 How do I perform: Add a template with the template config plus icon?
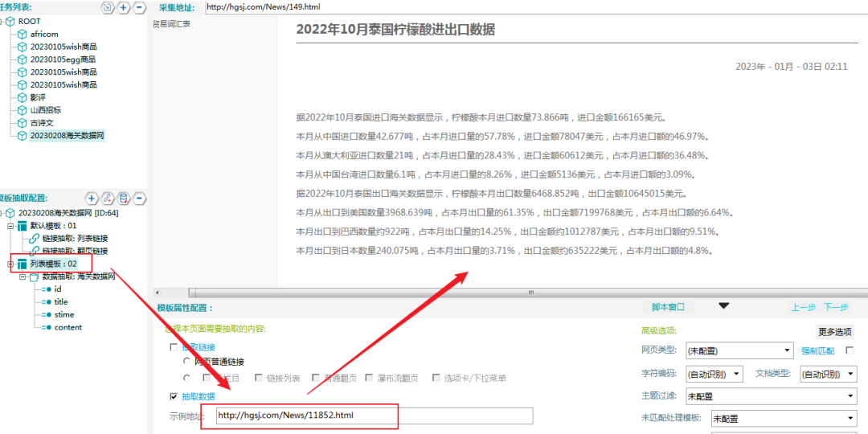(92, 198)
